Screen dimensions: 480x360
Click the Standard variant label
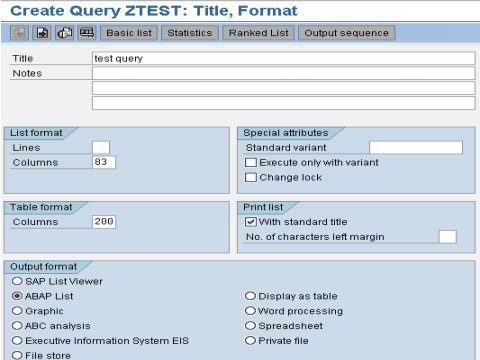286,148
